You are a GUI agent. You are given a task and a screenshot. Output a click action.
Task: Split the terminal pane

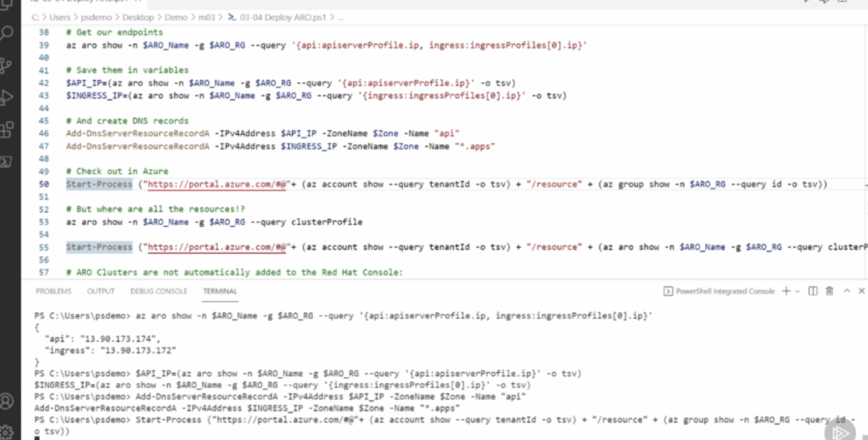(x=813, y=291)
